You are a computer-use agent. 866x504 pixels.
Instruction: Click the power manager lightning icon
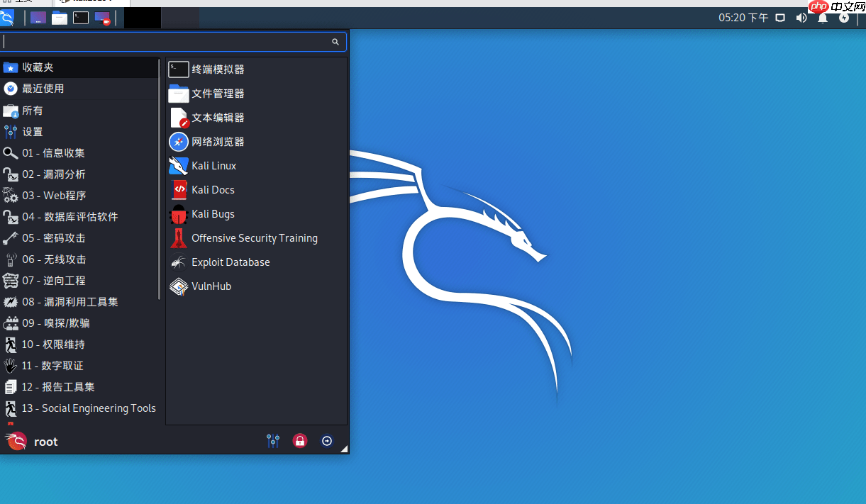[x=844, y=18]
